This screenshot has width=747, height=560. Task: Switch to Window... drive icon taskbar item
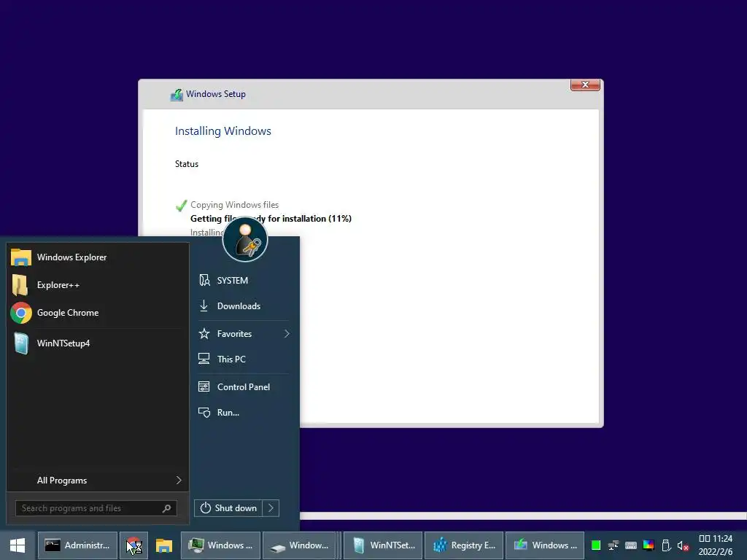[x=301, y=545]
